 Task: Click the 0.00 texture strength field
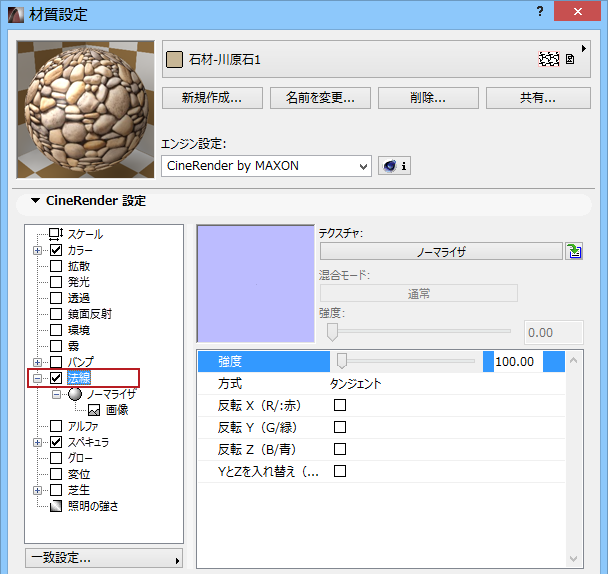[553, 332]
